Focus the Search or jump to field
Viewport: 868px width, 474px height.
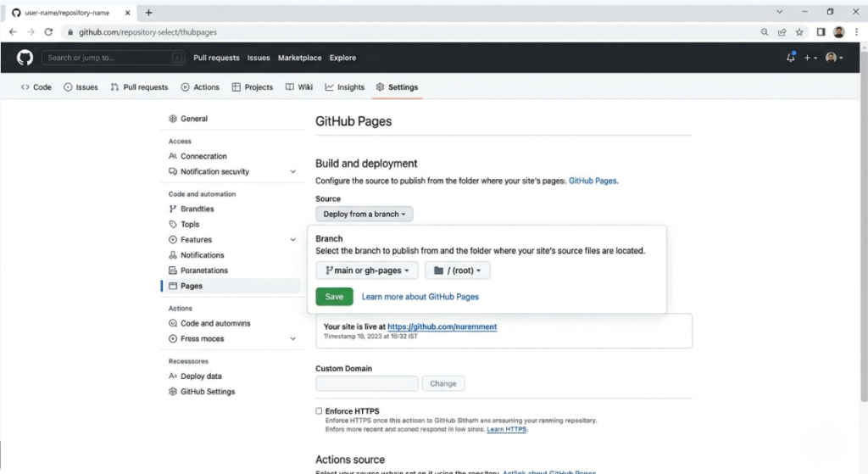[114, 58]
